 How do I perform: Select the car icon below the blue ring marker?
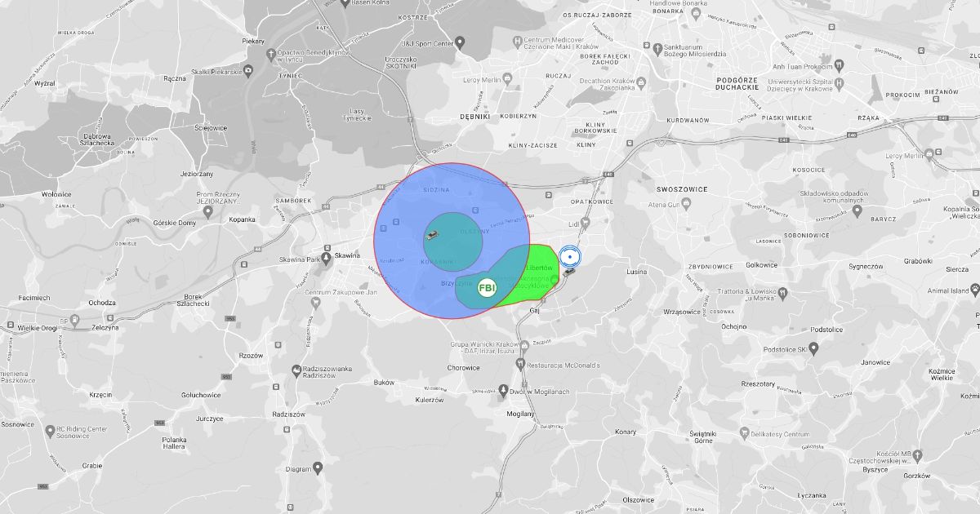[x=568, y=272]
